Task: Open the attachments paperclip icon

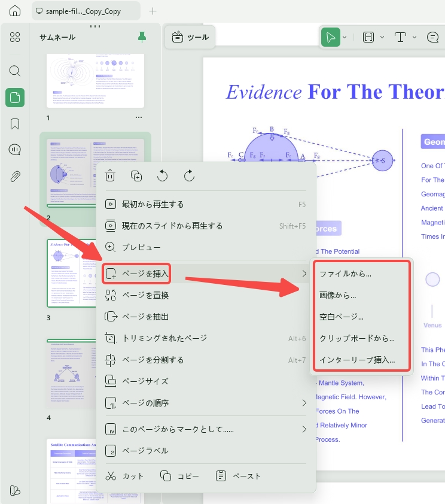Action: coord(15,177)
